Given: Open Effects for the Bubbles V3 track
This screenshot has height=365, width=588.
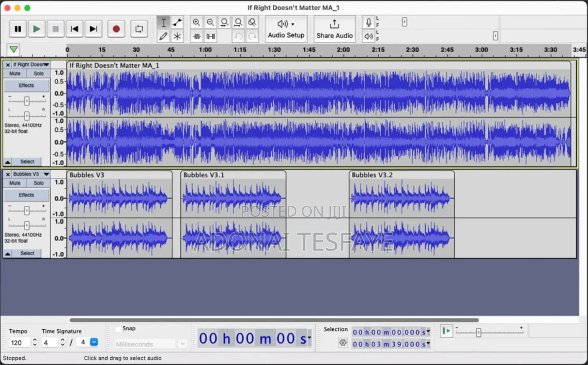Looking at the screenshot, I should point(26,195).
